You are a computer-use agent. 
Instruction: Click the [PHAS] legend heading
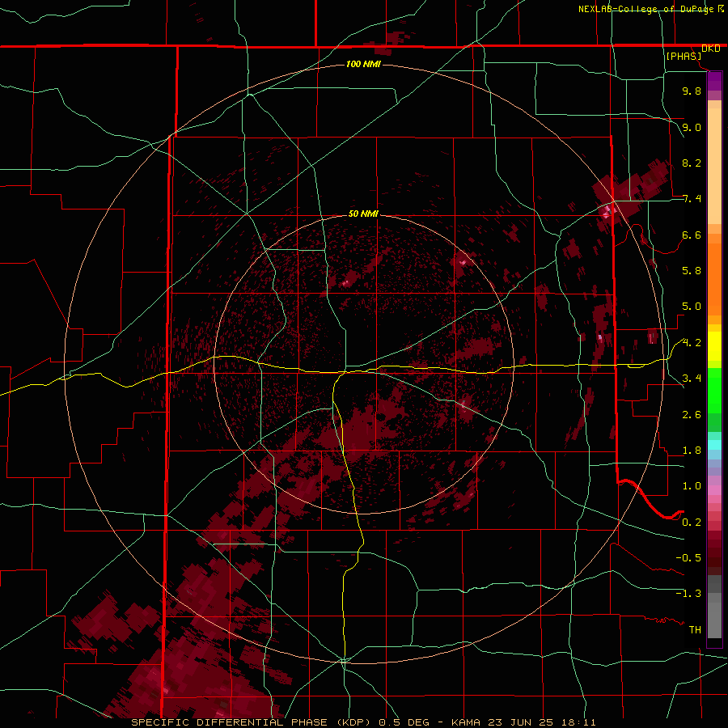[684, 56]
